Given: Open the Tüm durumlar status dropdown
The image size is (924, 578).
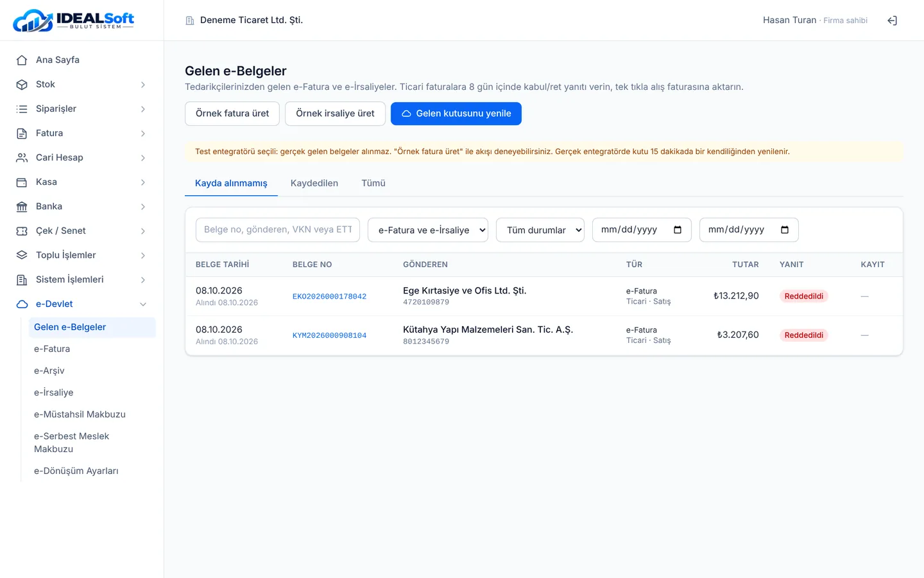Looking at the screenshot, I should tap(540, 230).
